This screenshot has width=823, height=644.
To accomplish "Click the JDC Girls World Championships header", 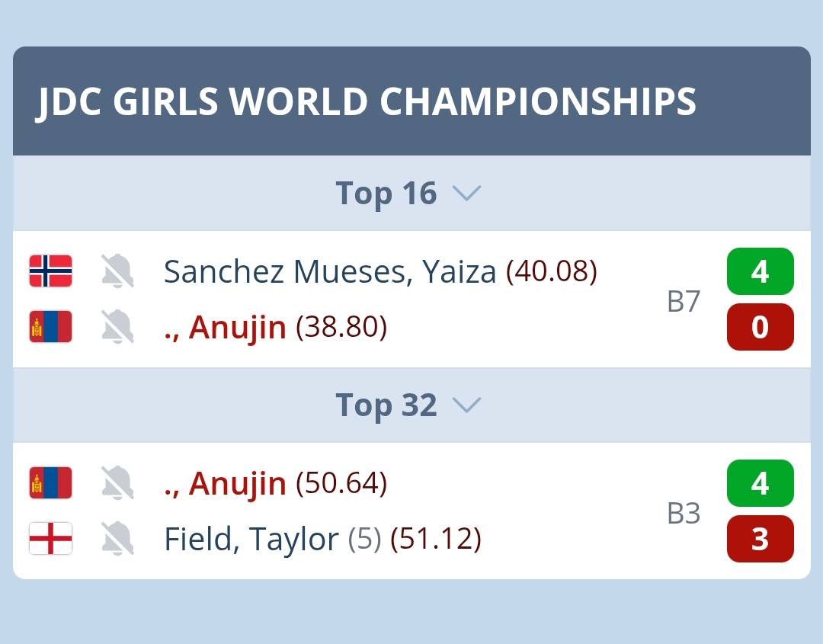I will point(411,101).
